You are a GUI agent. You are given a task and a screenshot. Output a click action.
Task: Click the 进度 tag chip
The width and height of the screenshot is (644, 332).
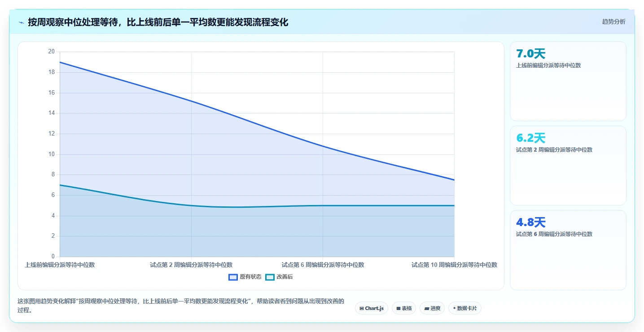(432, 308)
